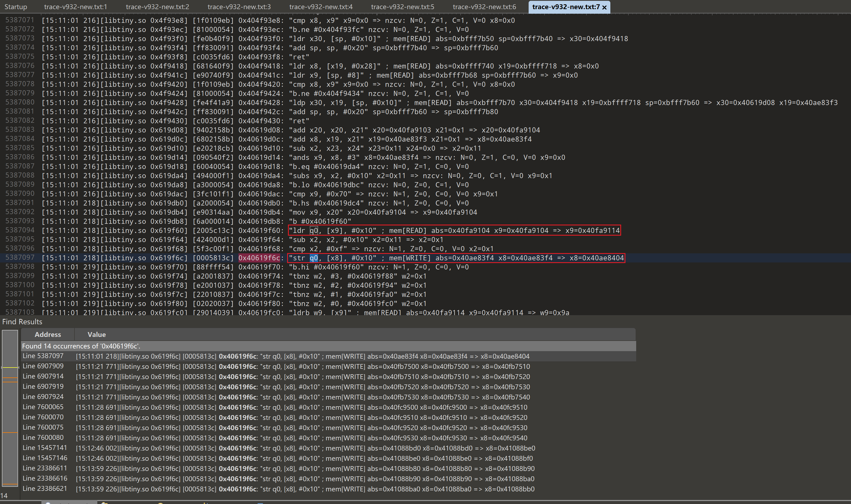The height and width of the screenshot is (504, 851).
Task: Click the yellow marker in results minimap
Action: [10, 368]
